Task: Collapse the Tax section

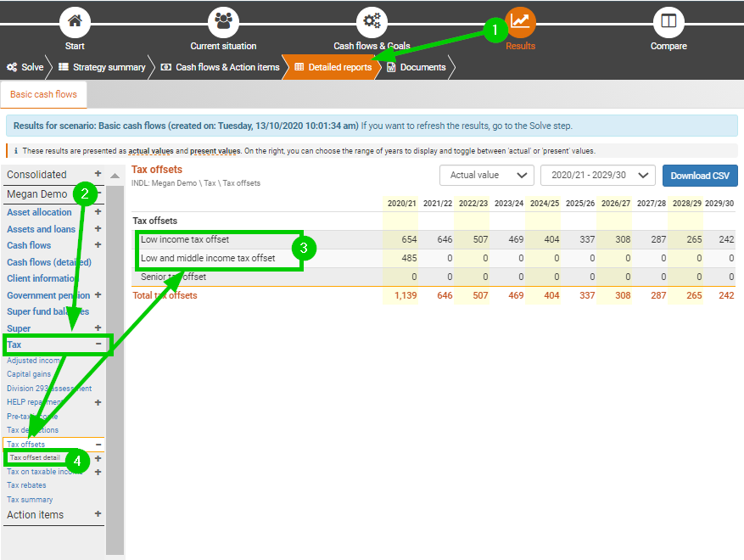Action: pos(98,344)
